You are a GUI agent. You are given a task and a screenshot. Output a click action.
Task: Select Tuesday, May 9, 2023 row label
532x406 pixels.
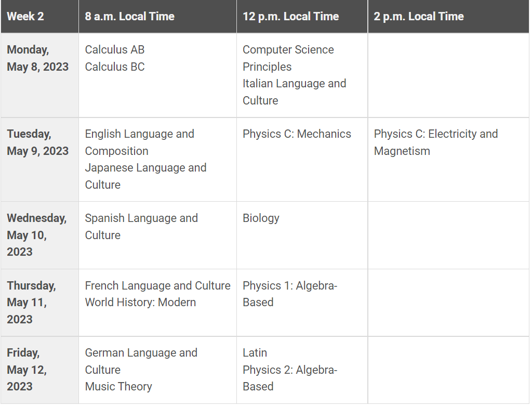37,142
